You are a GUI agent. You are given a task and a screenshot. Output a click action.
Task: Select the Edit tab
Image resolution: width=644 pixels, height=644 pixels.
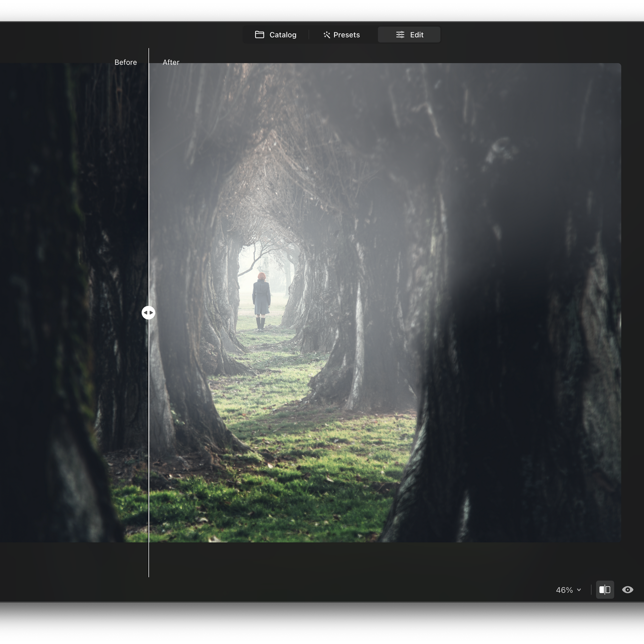tap(409, 34)
